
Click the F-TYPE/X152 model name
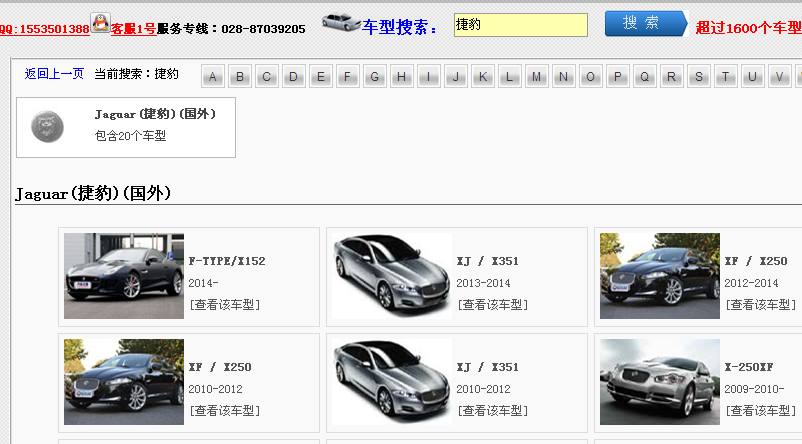[x=227, y=261]
